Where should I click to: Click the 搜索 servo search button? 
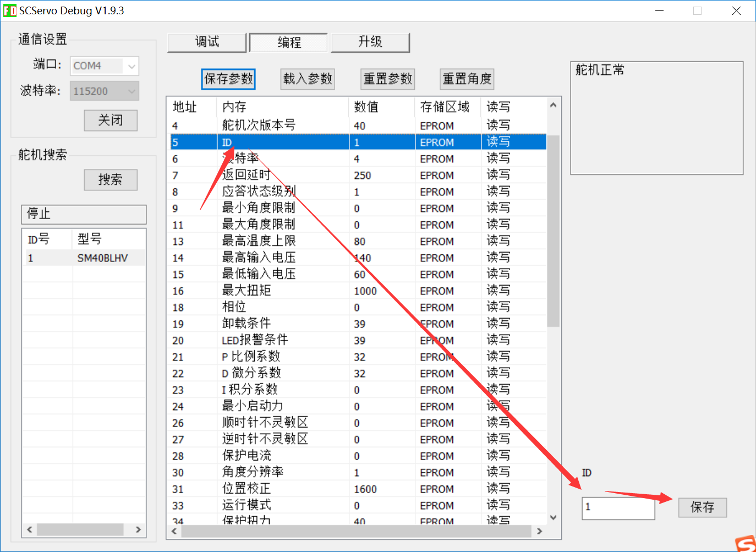coord(111,180)
